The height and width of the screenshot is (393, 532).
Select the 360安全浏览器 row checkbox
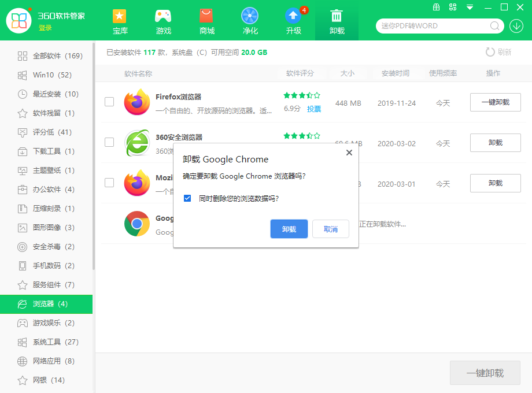(109, 142)
